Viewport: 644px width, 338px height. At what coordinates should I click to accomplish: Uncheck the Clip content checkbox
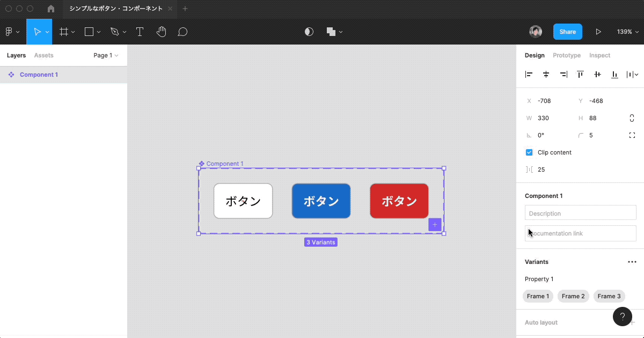click(x=529, y=152)
